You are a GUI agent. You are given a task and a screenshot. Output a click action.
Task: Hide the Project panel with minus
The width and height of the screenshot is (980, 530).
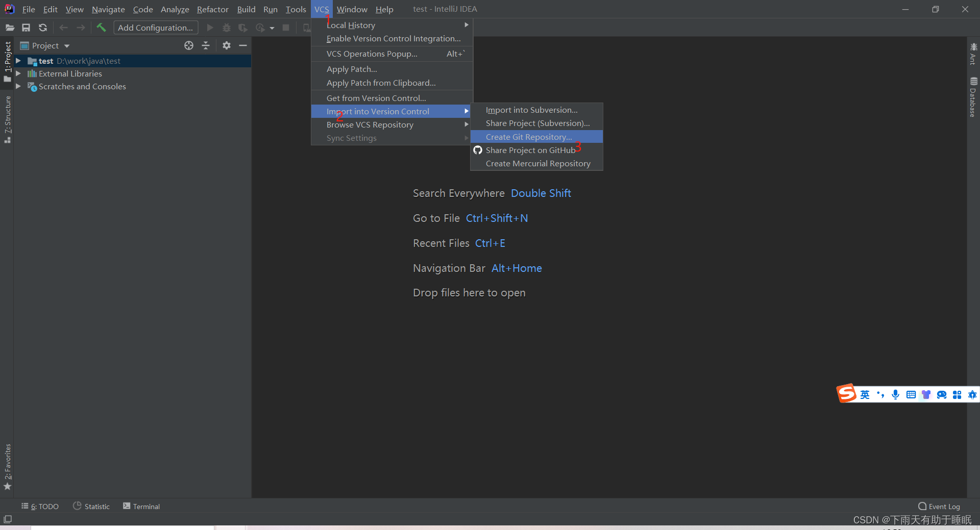point(243,45)
